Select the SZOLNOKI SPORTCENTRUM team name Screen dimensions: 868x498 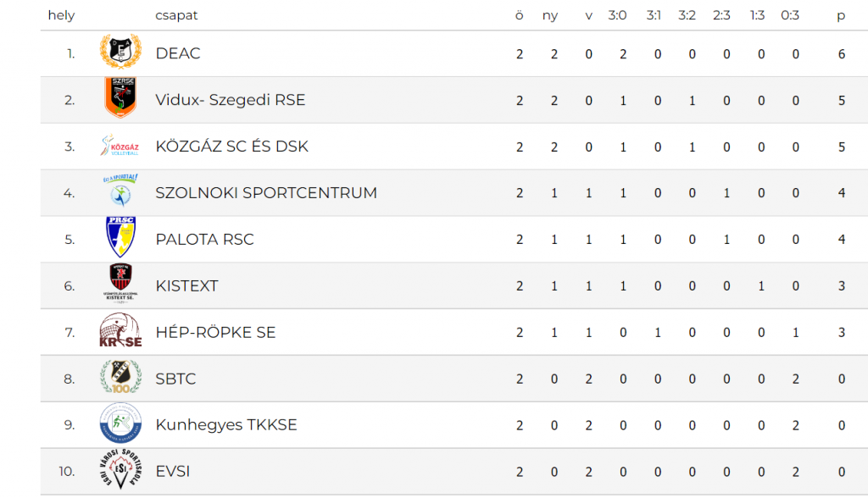[266, 193]
